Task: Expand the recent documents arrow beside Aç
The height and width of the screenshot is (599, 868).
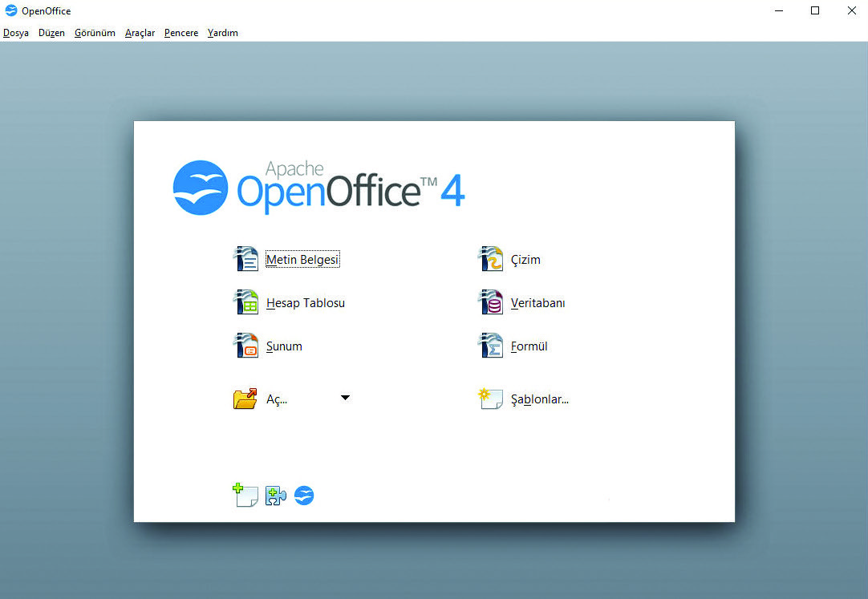Action: (345, 398)
